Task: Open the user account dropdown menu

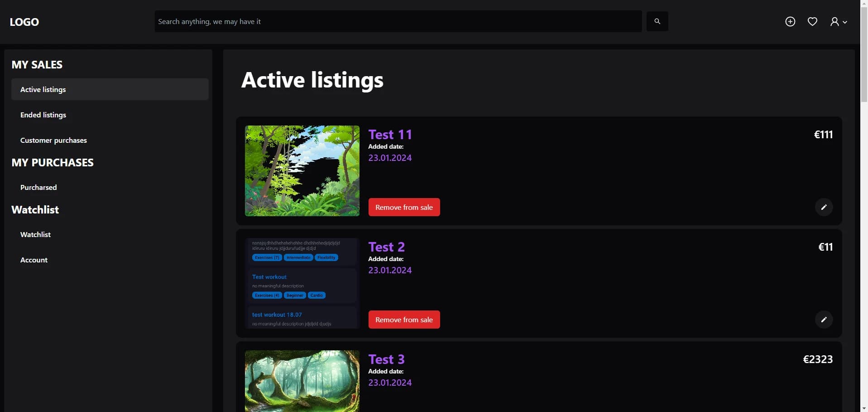Action: point(838,22)
